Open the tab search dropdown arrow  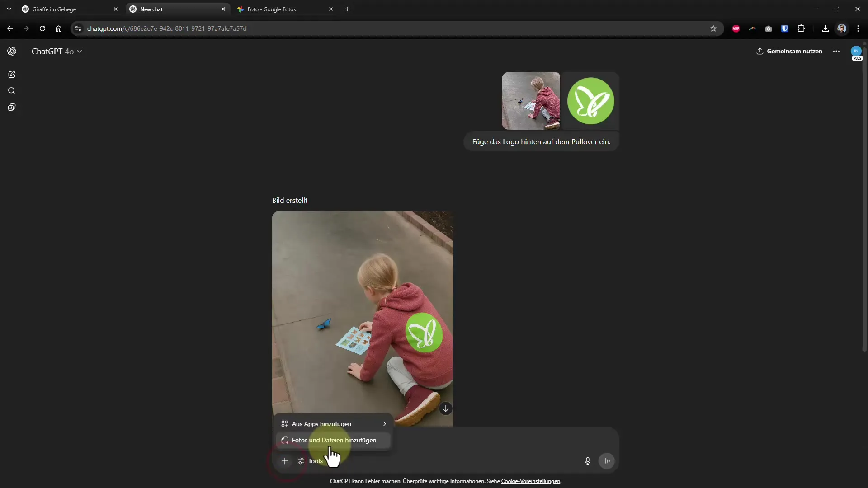[9, 9]
